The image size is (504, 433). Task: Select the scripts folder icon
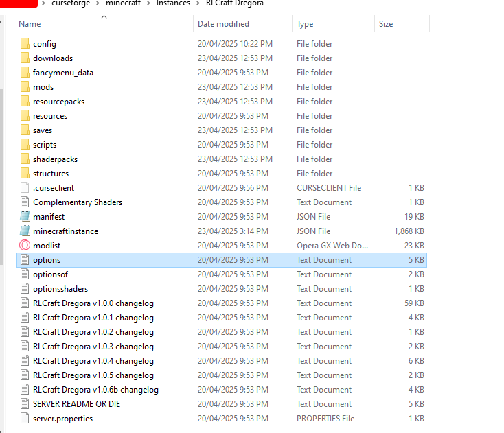(25, 145)
